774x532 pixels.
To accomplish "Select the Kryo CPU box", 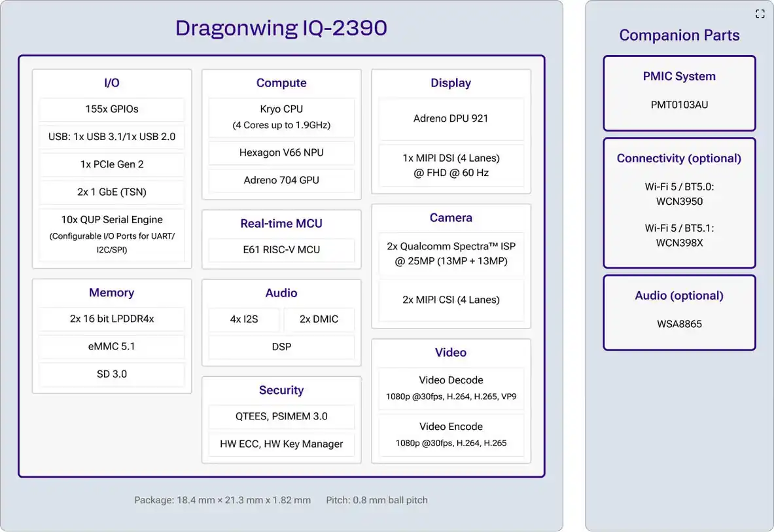I will click(281, 117).
